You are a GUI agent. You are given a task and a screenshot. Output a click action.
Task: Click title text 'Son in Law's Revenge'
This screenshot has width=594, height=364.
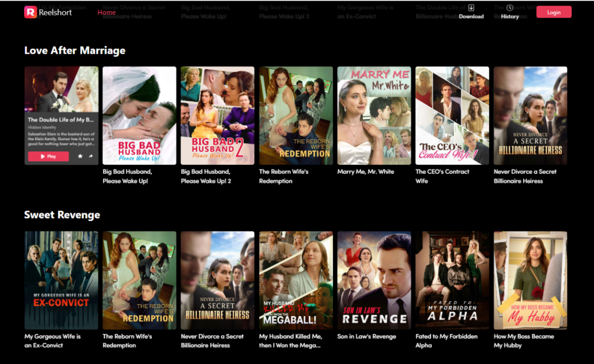click(367, 337)
